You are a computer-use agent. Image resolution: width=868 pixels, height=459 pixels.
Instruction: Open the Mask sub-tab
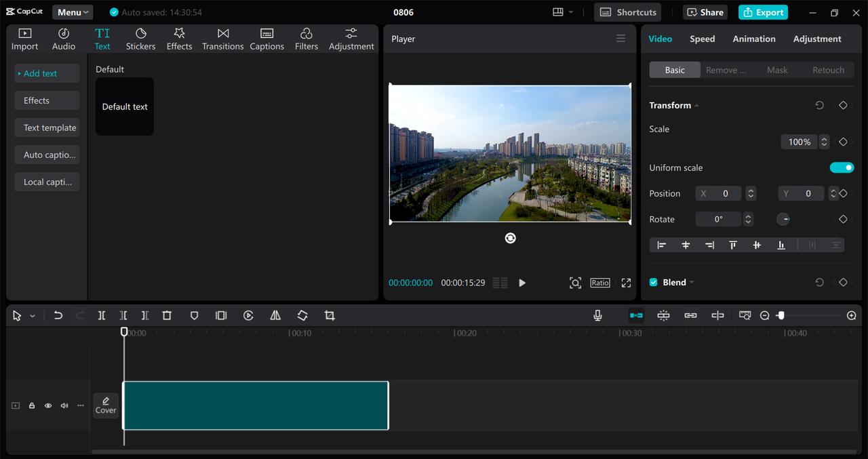(777, 70)
